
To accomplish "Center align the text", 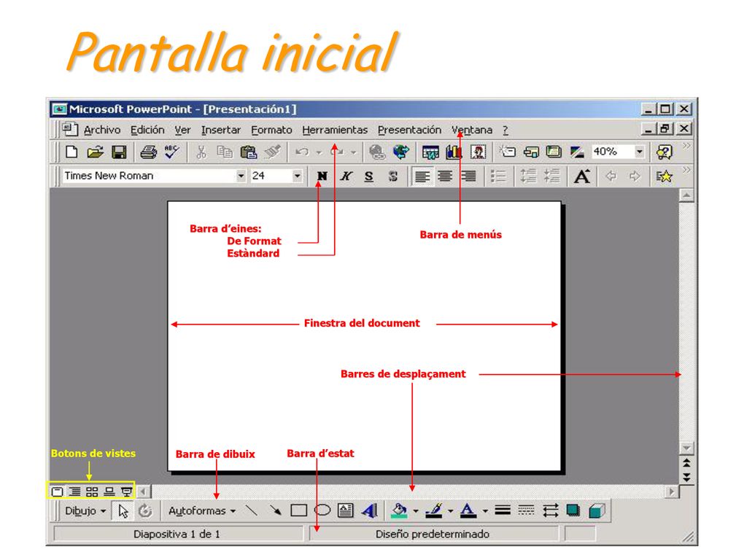I will coord(445,176).
